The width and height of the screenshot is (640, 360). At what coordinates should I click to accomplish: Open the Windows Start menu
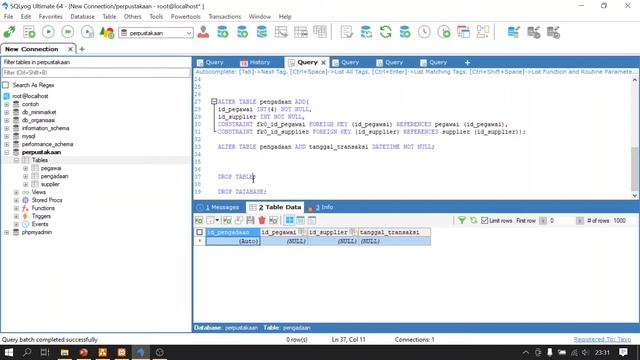tap(9, 352)
